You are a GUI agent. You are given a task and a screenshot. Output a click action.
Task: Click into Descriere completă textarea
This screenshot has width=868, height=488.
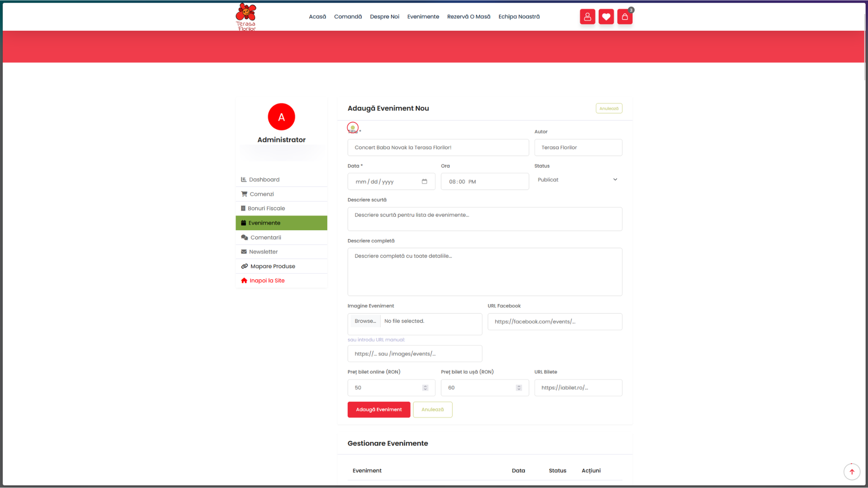[485, 272]
